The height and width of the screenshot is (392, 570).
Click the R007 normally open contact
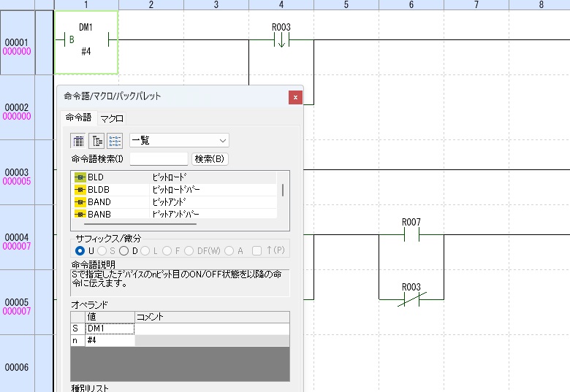[x=411, y=235]
